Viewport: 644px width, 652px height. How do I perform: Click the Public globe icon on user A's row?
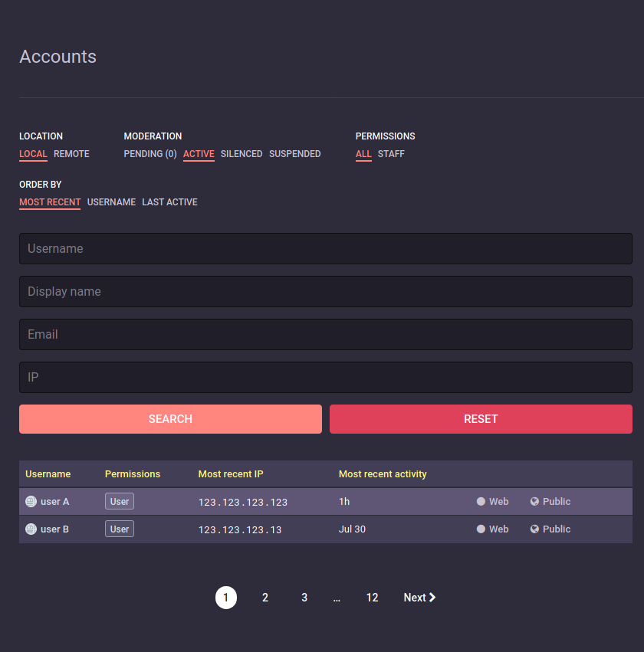[534, 501]
